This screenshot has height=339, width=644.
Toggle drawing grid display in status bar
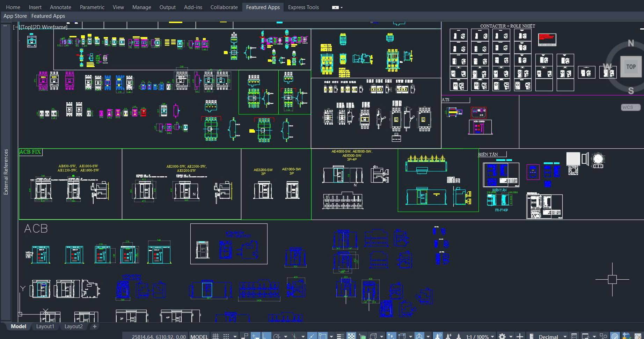(x=215, y=336)
